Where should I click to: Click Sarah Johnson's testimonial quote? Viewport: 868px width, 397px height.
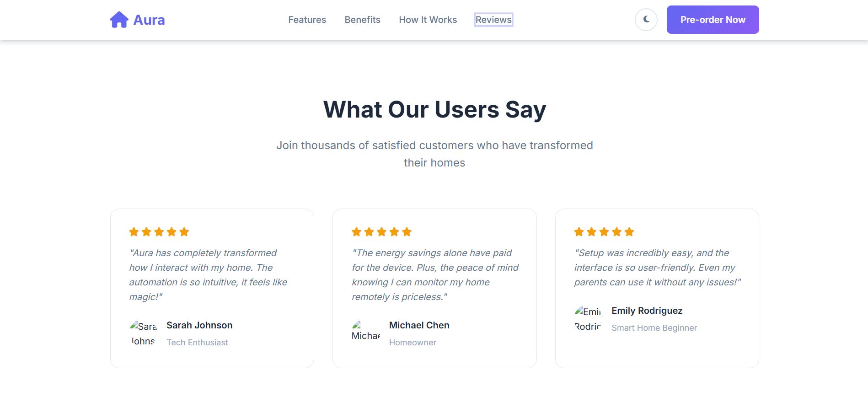208,275
